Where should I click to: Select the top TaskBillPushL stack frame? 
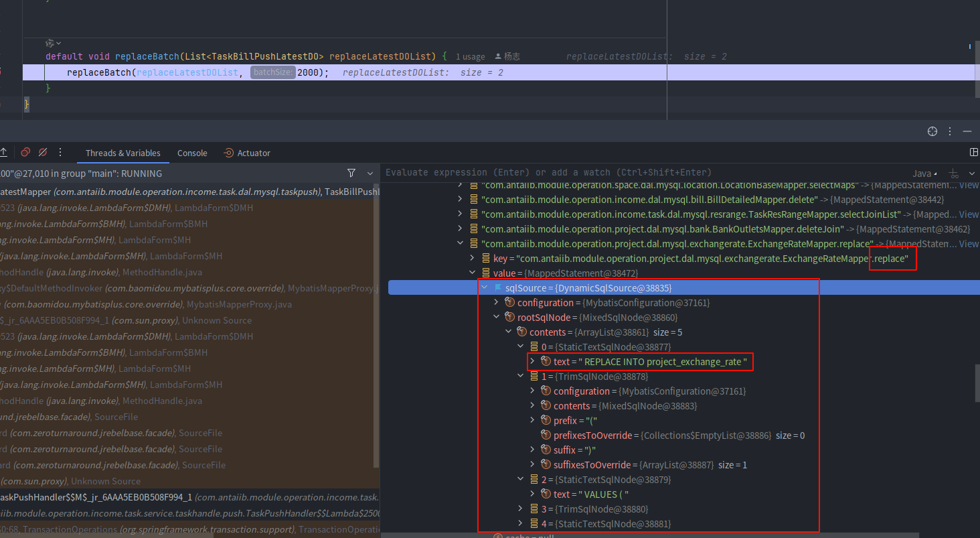tap(189, 192)
